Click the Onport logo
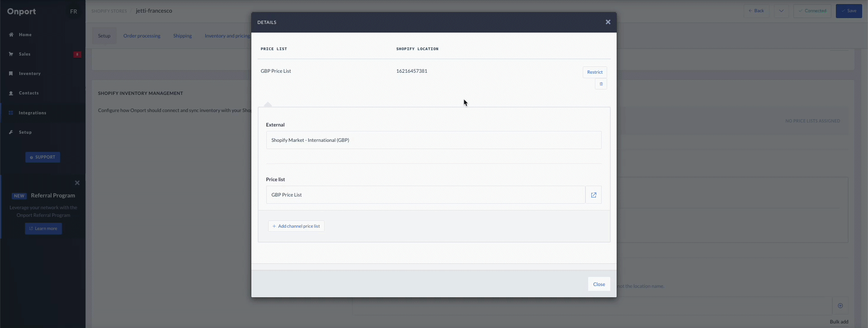The height and width of the screenshot is (328, 868). point(21,12)
